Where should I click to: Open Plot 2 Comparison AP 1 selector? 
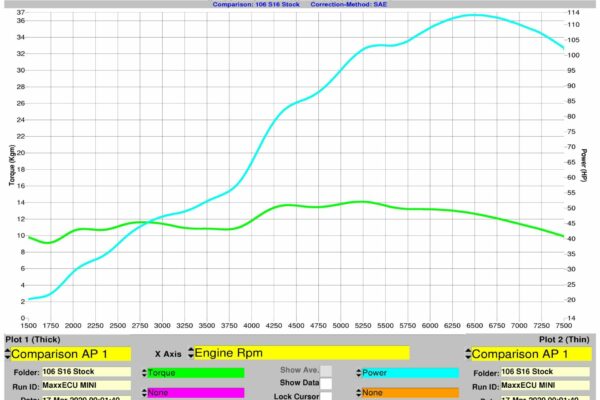pos(528,354)
